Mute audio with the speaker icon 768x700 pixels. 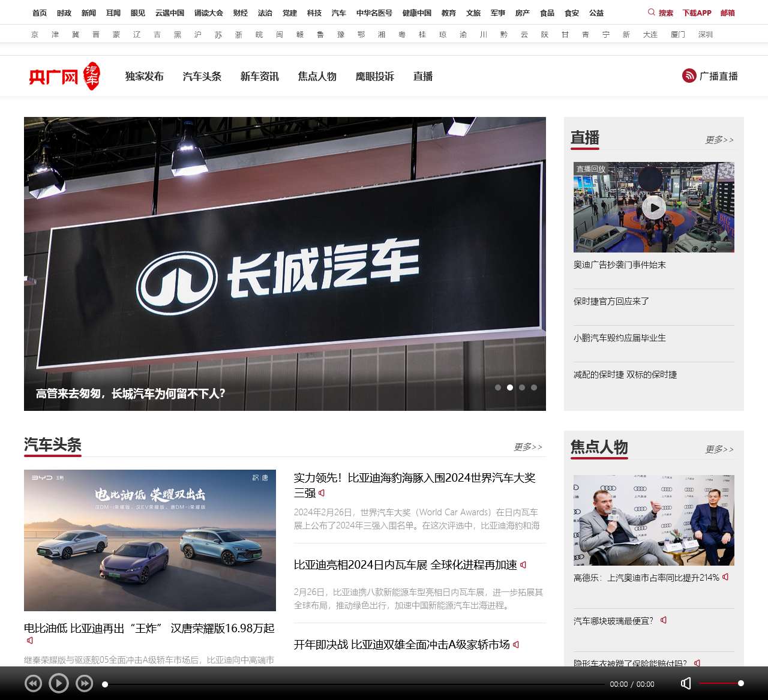pos(686,683)
